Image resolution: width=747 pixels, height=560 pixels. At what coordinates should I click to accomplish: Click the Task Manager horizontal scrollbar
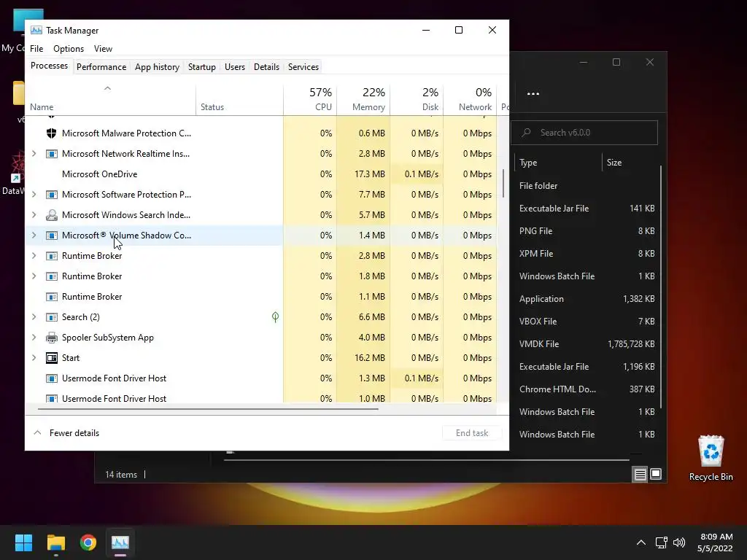(x=208, y=408)
